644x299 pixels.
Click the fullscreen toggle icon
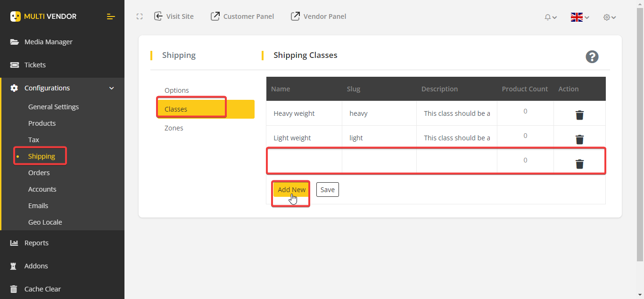pos(140,16)
